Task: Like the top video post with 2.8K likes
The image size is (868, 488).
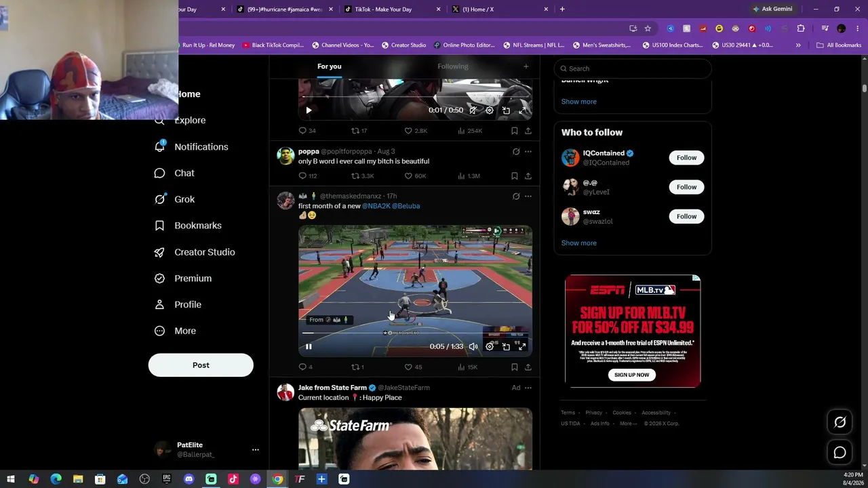Action: (x=416, y=131)
